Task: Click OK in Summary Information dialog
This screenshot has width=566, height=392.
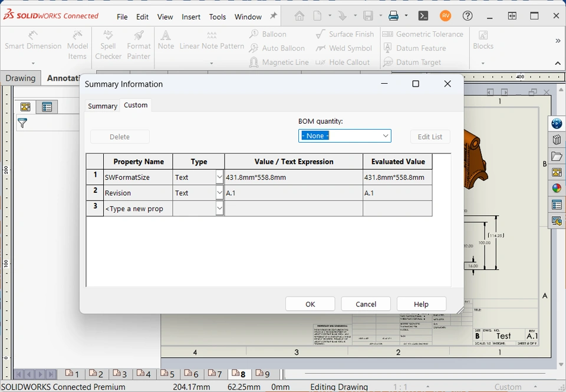Action: [310, 304]
